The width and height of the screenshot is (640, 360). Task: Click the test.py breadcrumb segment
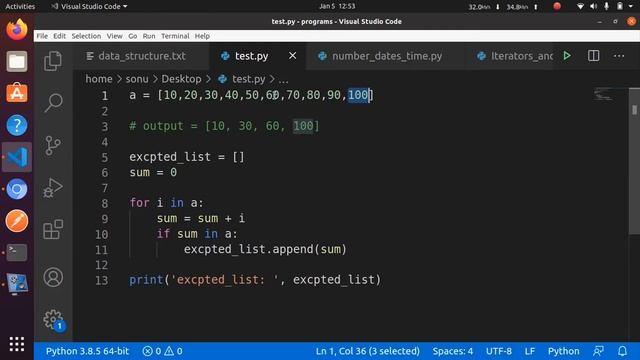pos(242,79)
